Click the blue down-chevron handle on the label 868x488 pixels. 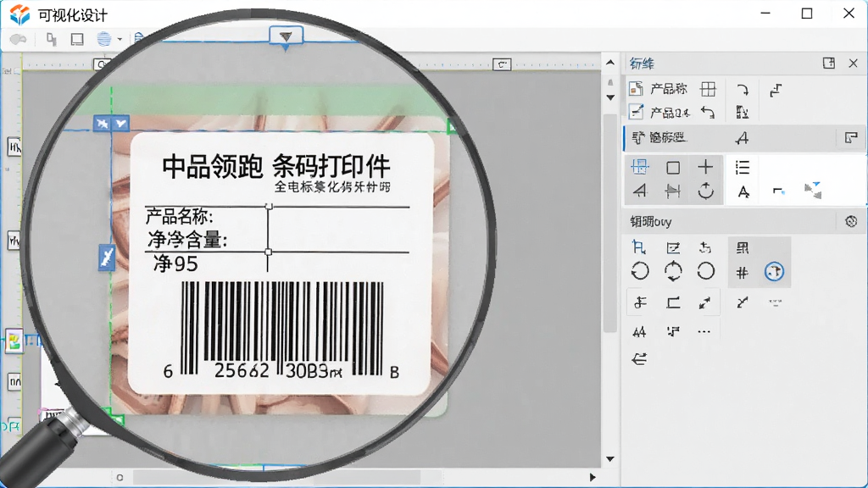(x=120, y=124)
